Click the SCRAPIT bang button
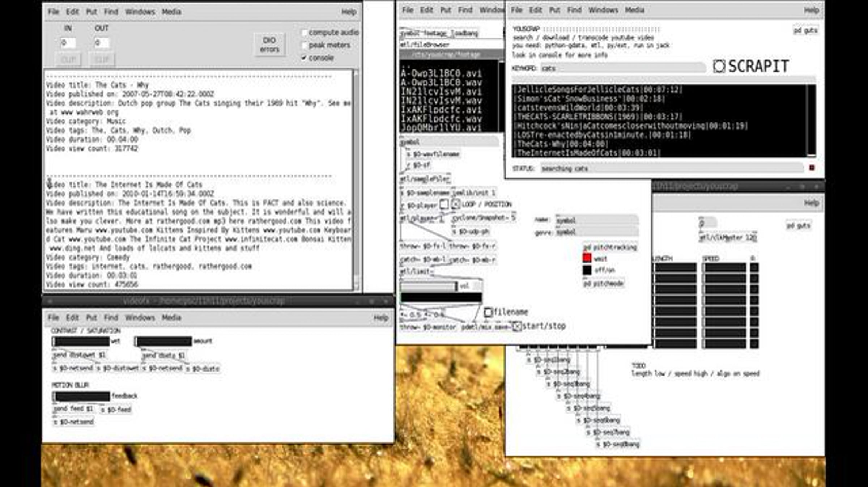Viewport: 868px width, 487px height. coord(719,66)
